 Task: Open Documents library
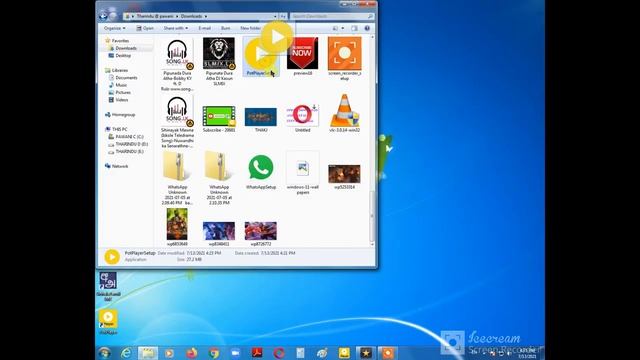pyautogui.click(x=126, y=78)
